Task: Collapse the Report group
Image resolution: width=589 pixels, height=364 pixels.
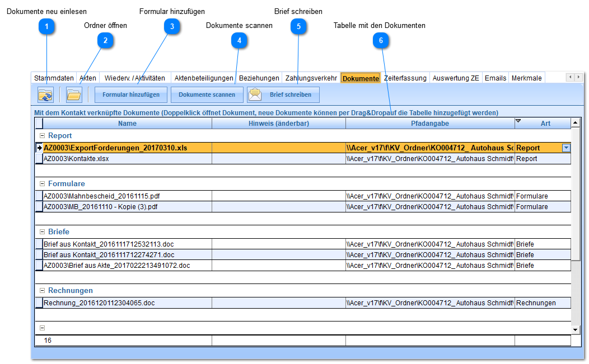Action: (x=42, y=136)
